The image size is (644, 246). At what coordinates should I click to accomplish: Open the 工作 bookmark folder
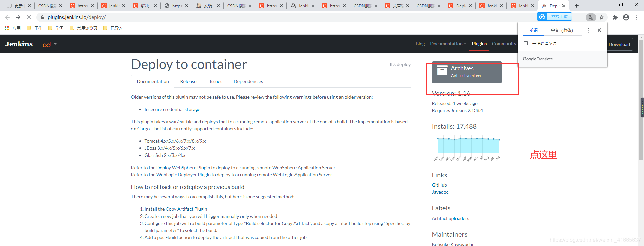35,28
